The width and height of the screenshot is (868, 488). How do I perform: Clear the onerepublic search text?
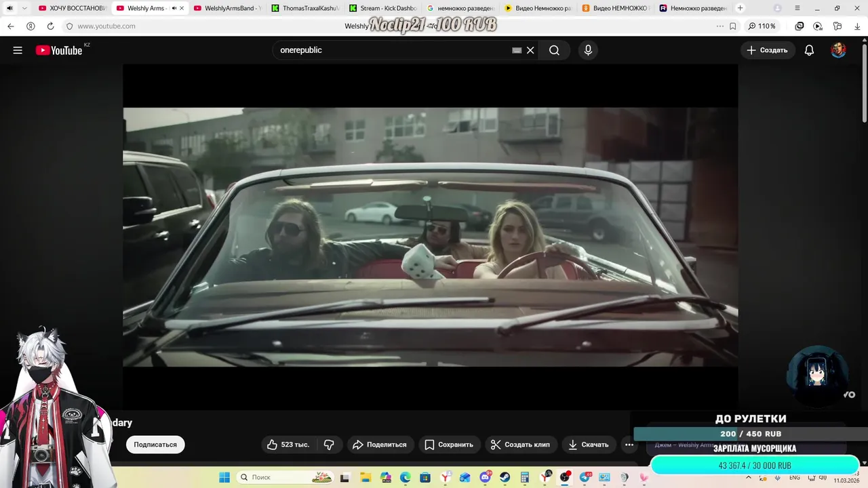(x=530, y=50)
